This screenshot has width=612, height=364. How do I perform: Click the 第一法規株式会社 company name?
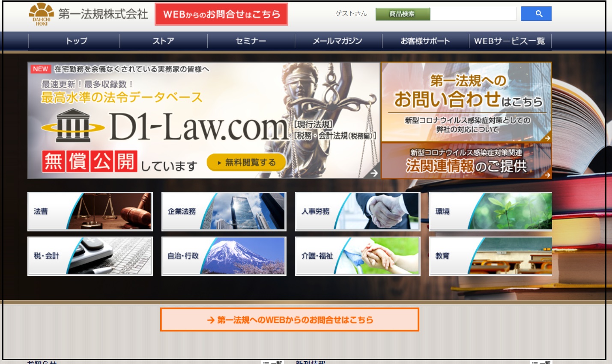103,14
